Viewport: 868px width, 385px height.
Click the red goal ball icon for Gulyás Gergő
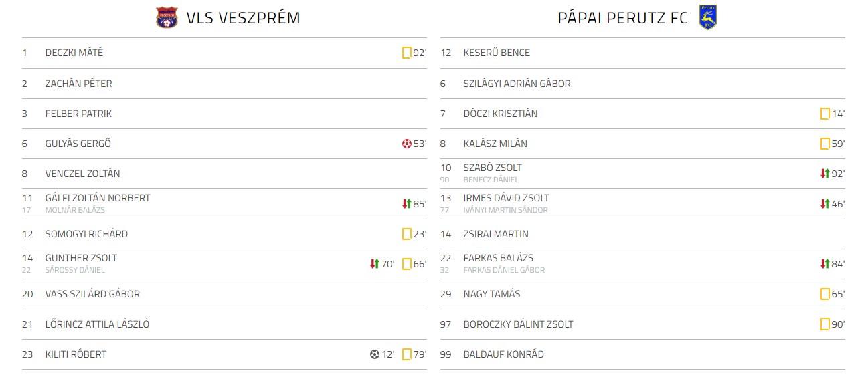click(406, 144)
